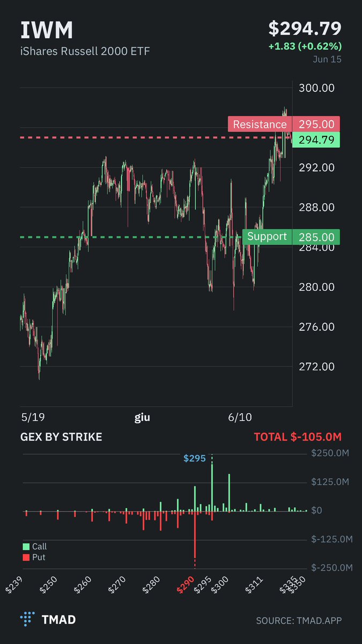Click the TMAD brand name
This screenshot has width=362, height=644.
58,620
